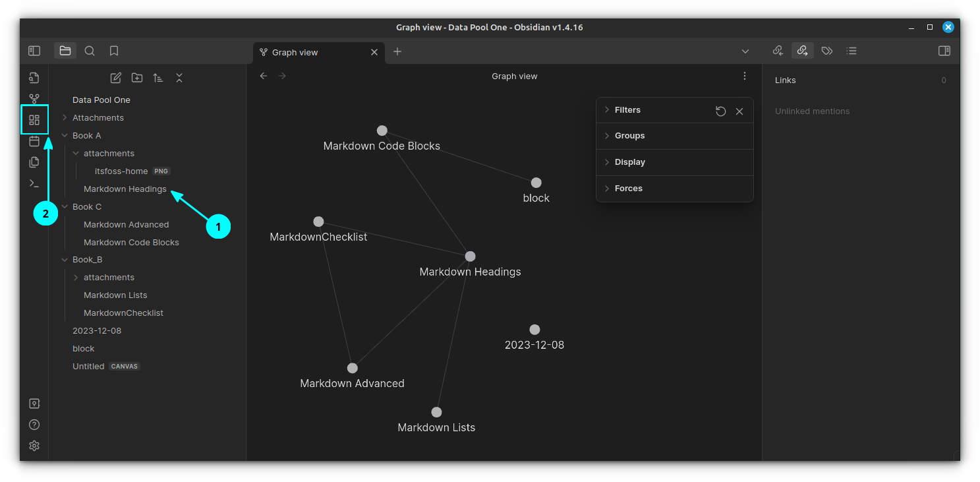Open the Markdown Headings note
This screenshot has height=482, width=980.
(125, 189)
